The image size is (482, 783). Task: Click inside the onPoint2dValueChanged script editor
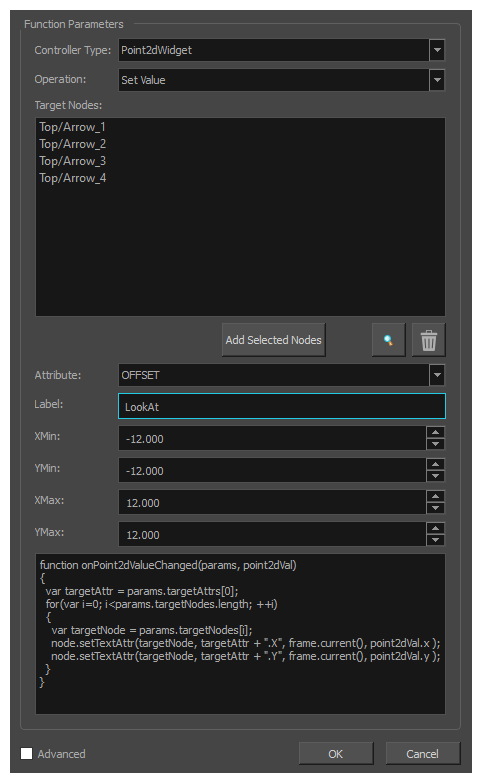point(240,634)
